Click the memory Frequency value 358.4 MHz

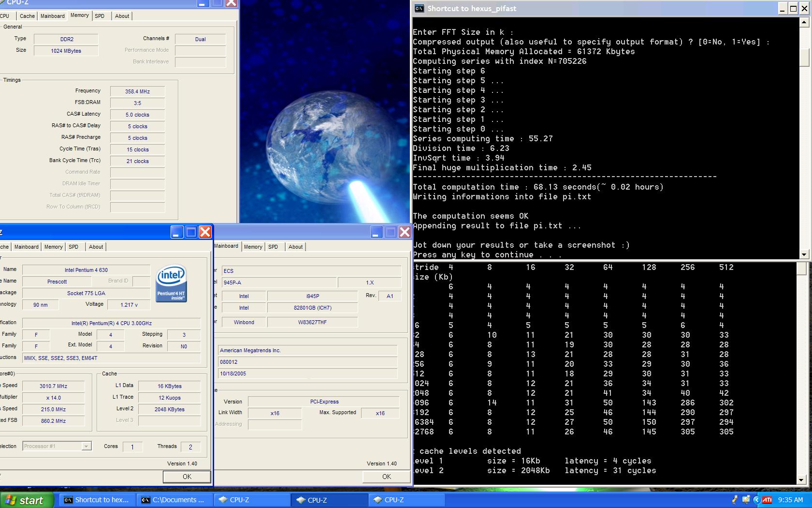pyautogui.click(x=137, y=91)
